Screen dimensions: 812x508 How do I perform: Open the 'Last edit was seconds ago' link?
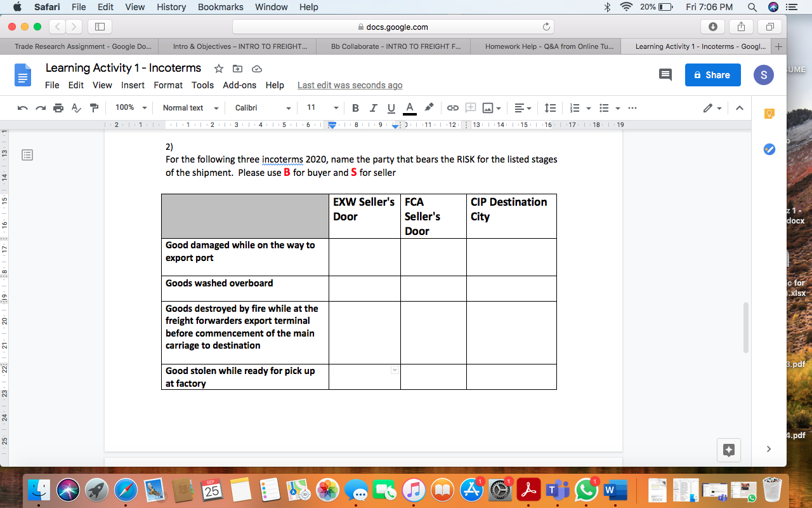(x=350, y=85)
